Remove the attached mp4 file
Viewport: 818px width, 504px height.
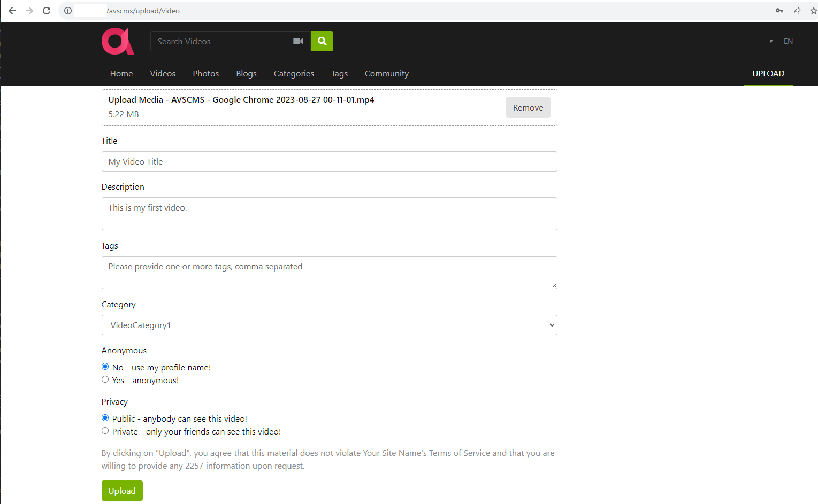(x=528, y=107)
